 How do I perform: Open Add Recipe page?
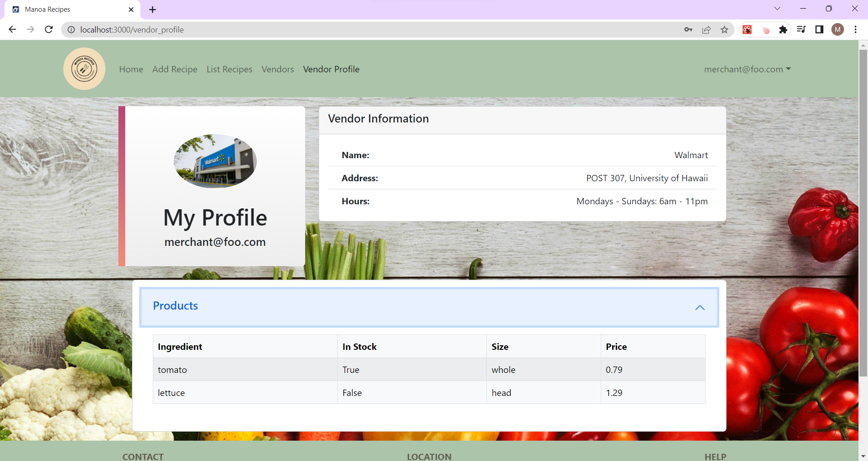coord(175,69)
